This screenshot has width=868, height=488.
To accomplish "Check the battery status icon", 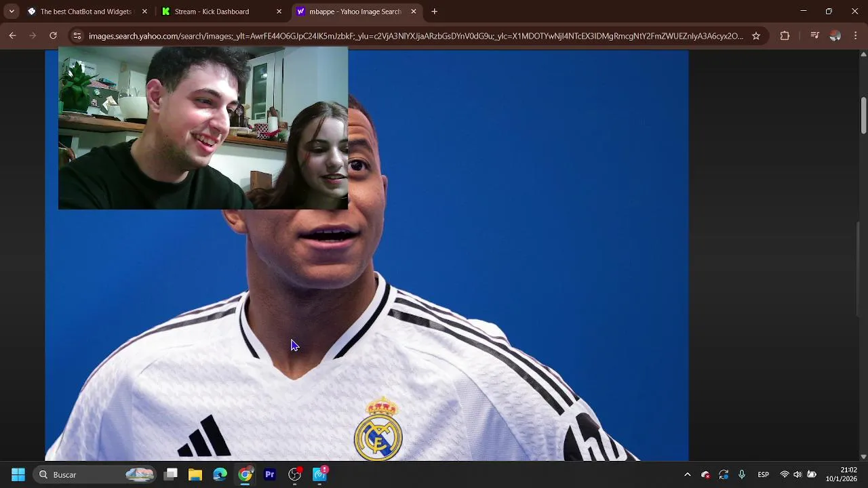I will click(812, 474).
